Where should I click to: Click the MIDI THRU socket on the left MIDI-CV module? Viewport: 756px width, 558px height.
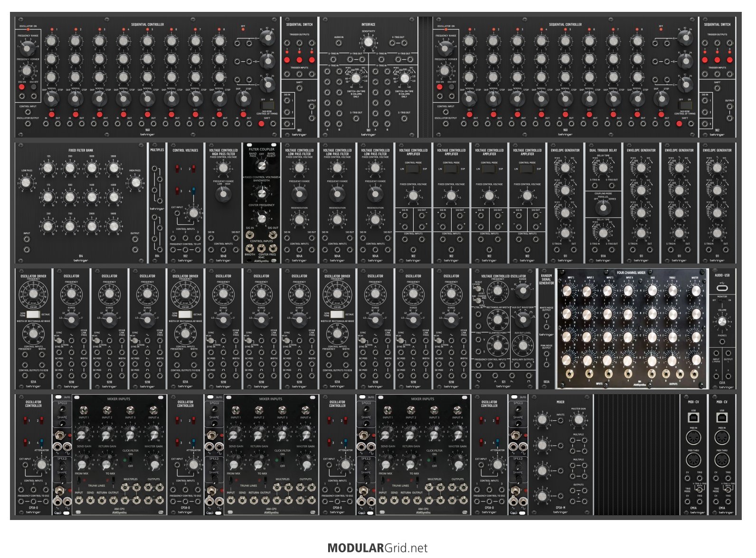click(693, 460)
